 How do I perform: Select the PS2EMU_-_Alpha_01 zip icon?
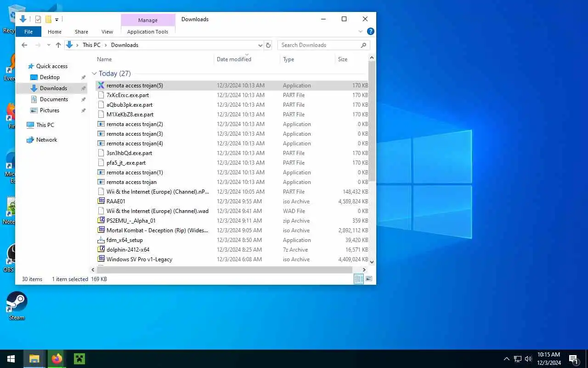(102, 221)
